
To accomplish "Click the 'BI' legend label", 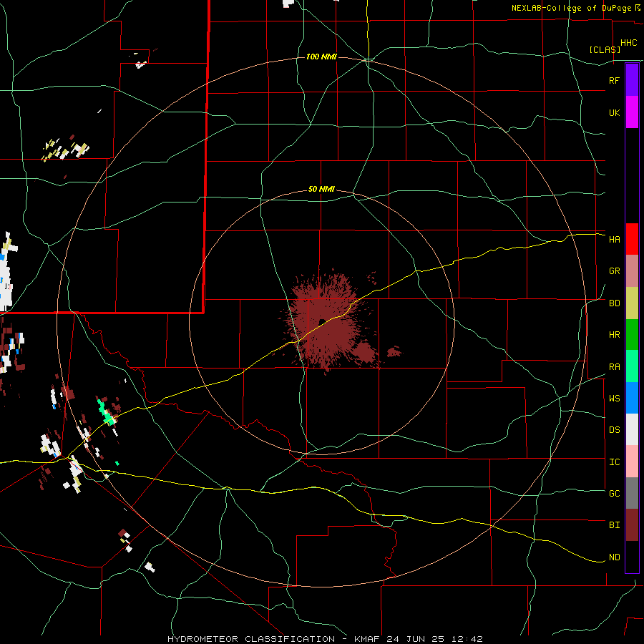I will [x=614, y=525].
